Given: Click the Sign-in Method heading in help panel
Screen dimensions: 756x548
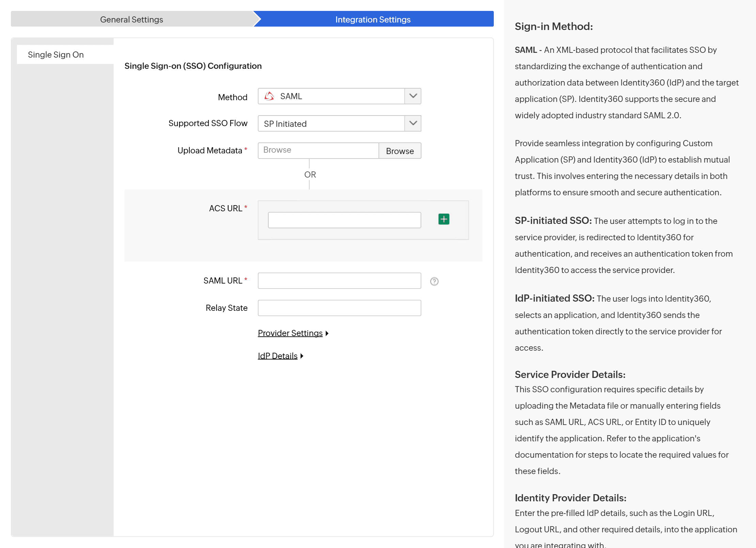Looking at the screenshot, I should (554, 26).
